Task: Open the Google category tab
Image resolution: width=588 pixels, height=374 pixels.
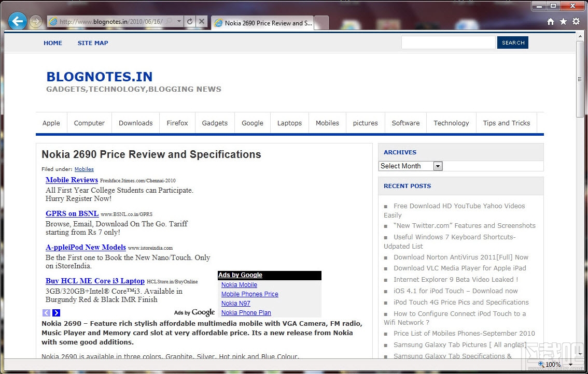Action: [x=253, y=123]
